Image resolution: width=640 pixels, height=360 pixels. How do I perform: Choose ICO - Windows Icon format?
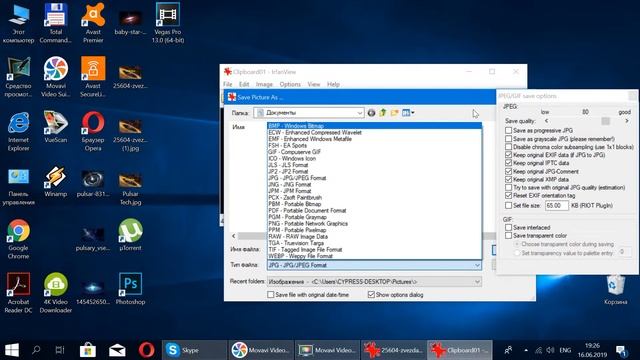374,158
